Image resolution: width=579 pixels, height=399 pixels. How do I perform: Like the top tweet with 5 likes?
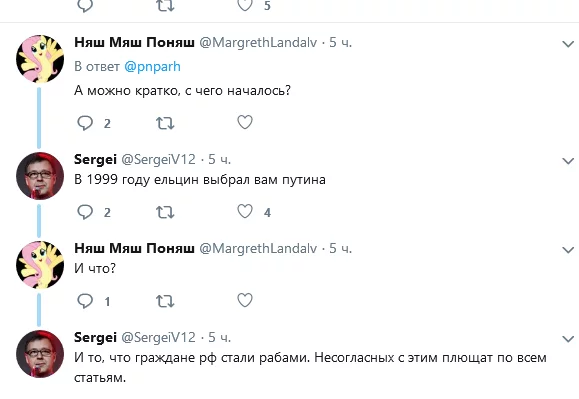coord(245,5)
